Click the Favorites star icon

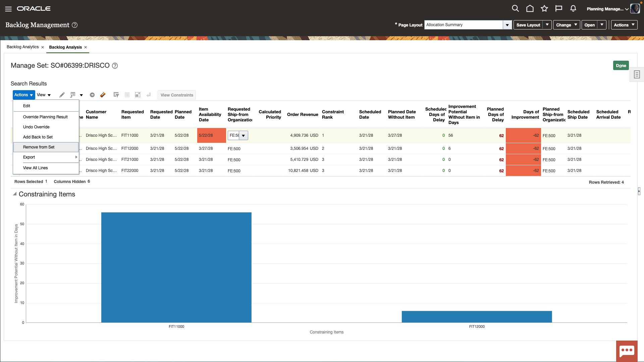click(544, 8)
